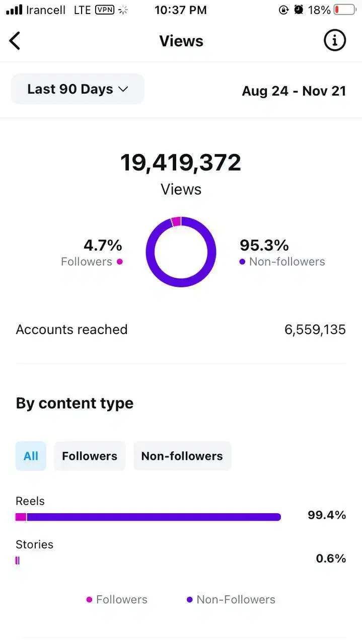Tap the alarm clock status icon
The image size is (362, 644).
(x=299, y=10)
